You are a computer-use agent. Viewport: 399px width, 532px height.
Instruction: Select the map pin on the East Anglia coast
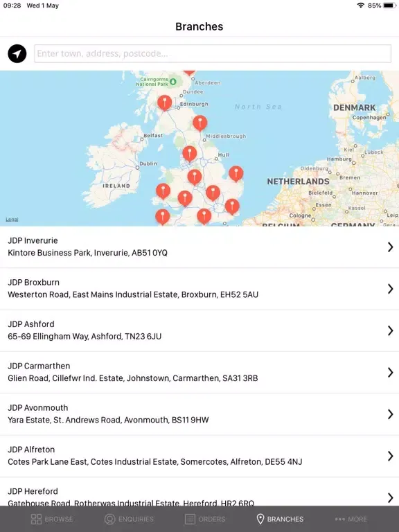[236, 174]
